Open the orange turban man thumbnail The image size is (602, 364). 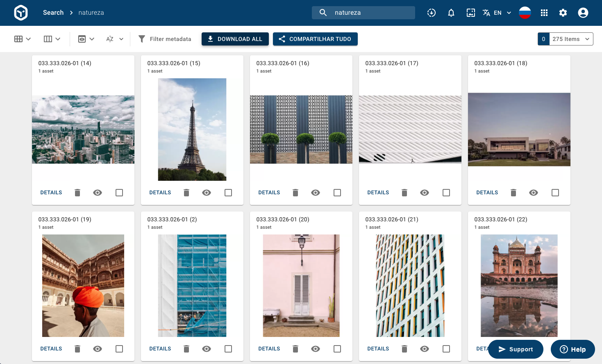pyautogui.click(x=83, y=286)
